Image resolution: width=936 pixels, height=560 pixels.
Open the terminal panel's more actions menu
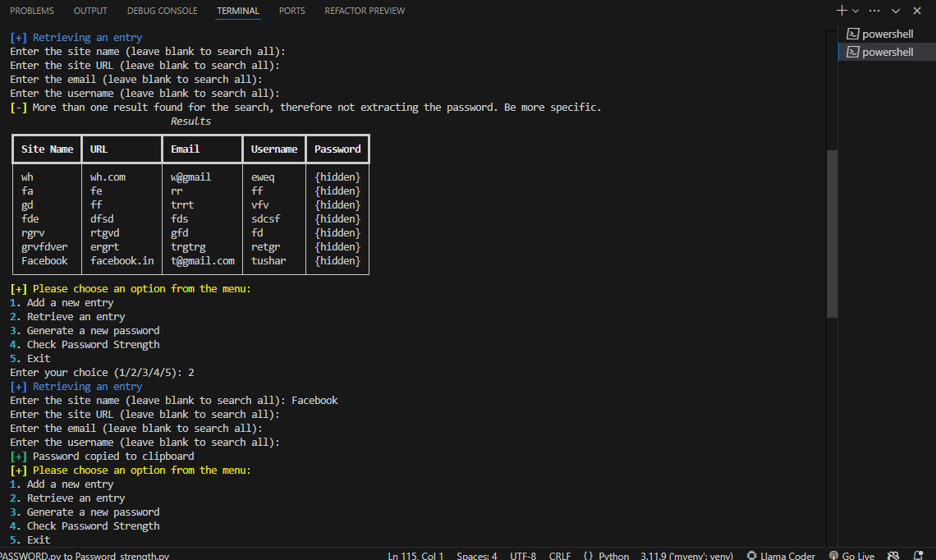point(874,11)
